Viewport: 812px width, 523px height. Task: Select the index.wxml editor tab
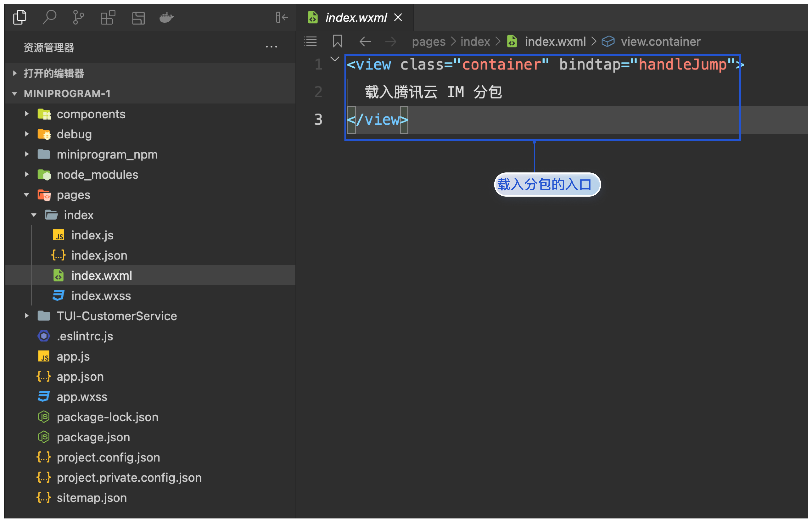pos(354,17)
